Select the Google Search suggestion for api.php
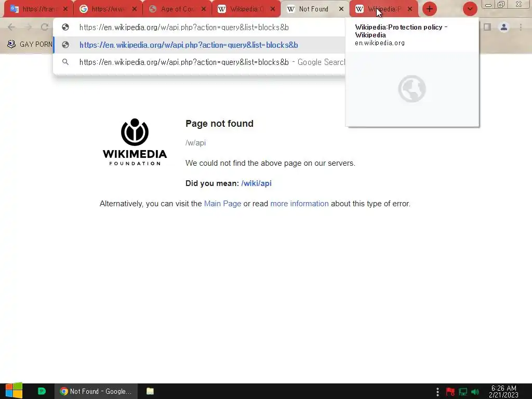This screenshot has height=399, width=532. [x=199, y=62]
